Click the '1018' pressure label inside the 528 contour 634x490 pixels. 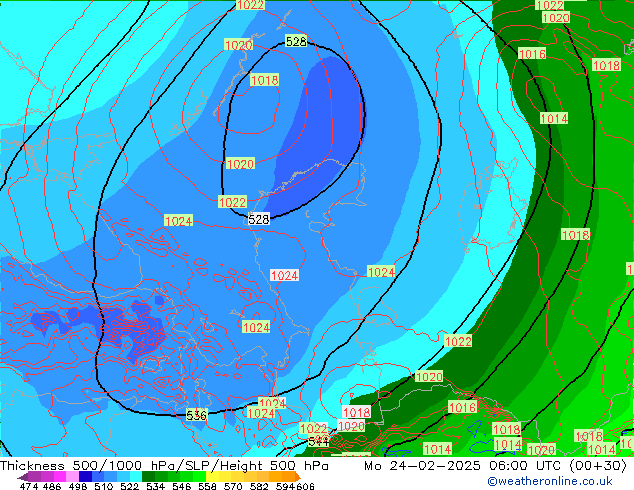coord(264,80)
